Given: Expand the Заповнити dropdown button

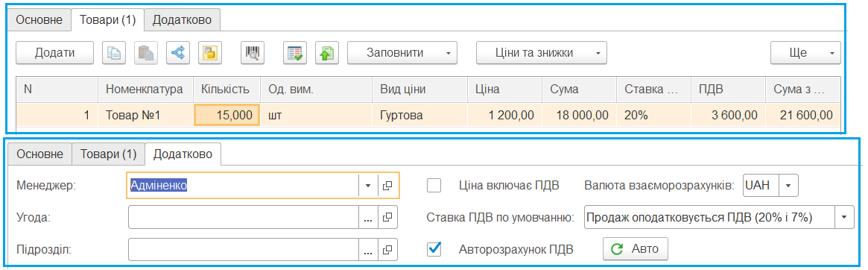Looking at the screenshot, I should point(402,53).
